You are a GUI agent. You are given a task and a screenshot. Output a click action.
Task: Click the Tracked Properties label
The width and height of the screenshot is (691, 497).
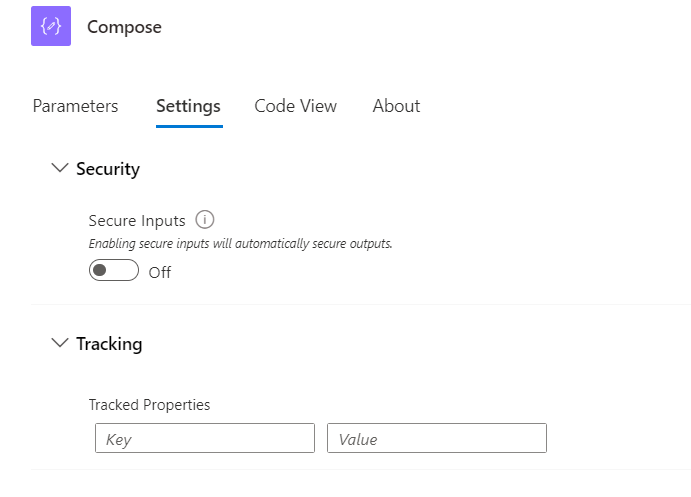click(x=149, y=405)
